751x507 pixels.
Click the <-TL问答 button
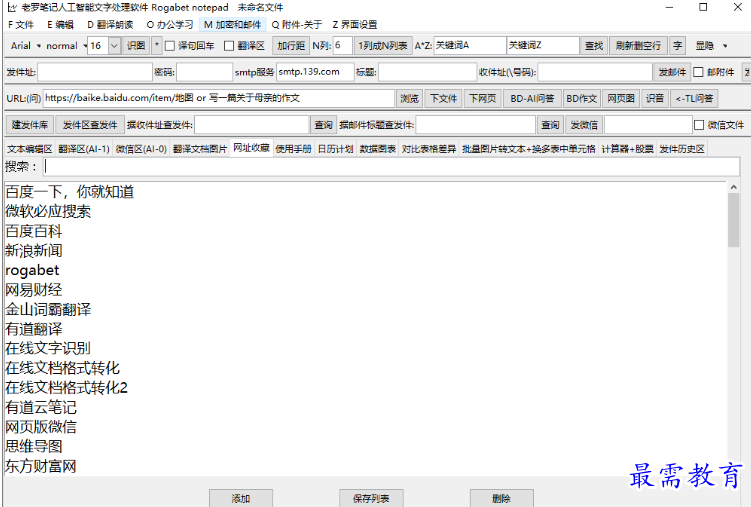pyautogui.click(x=694, y=99)
